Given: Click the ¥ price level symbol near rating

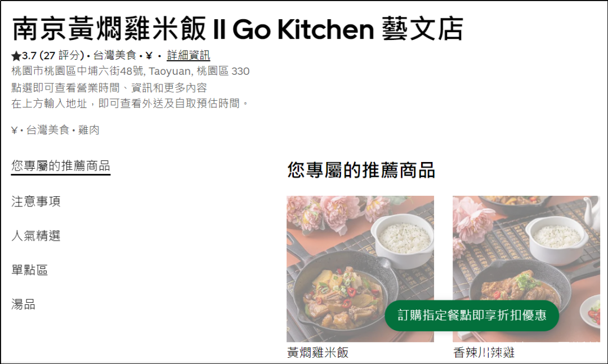Looking at the screenshot, I should [149, 56].
